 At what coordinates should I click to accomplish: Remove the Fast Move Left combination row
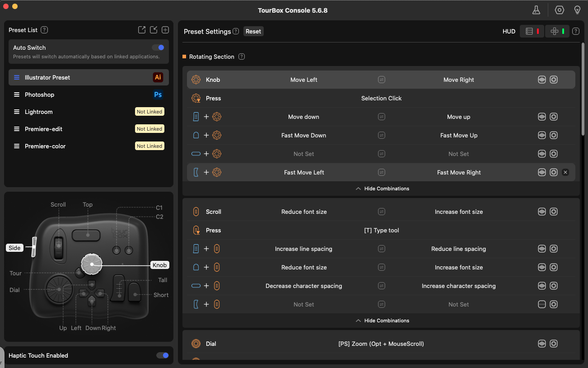(565, 172)
